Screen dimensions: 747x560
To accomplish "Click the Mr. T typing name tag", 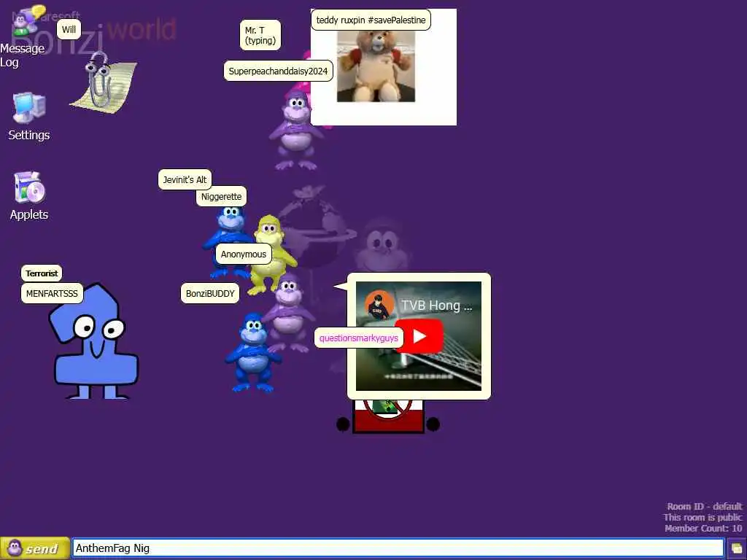I will (260, 35).
